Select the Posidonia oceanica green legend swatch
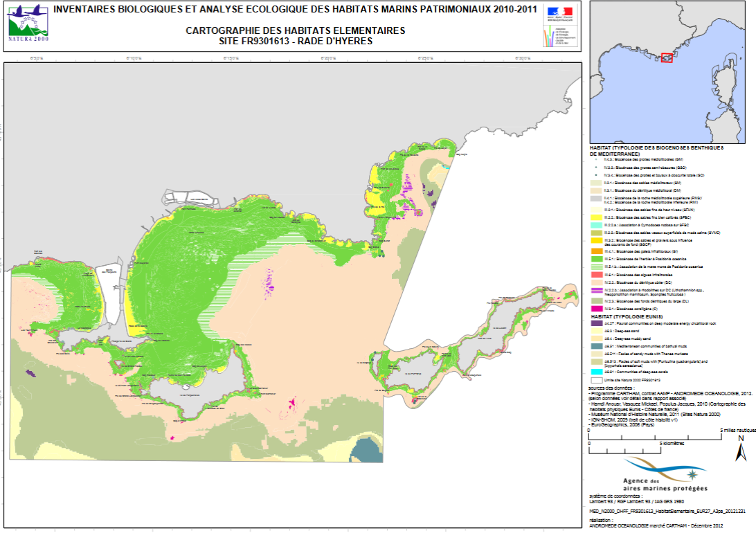 pos(595,258)
